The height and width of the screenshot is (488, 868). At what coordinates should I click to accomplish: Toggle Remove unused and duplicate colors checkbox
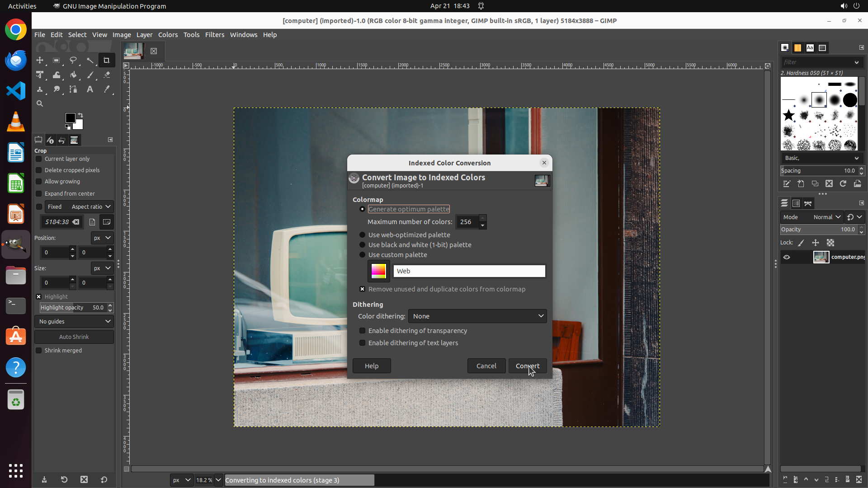click(x=362, y=289)
